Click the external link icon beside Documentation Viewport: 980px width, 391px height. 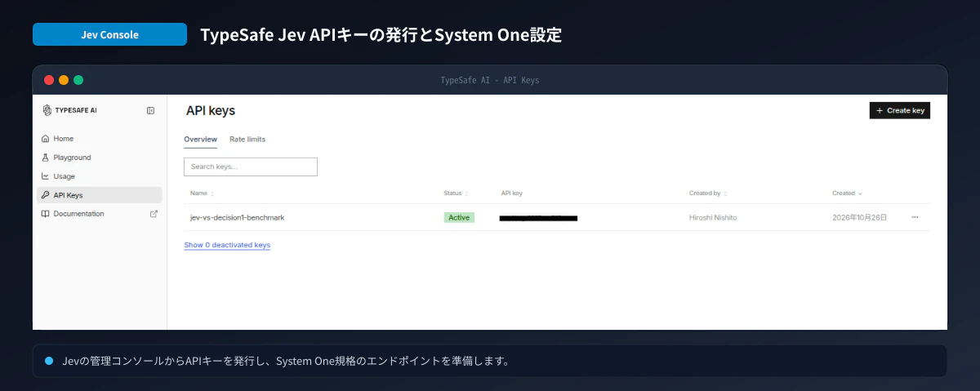click(154, 214)
